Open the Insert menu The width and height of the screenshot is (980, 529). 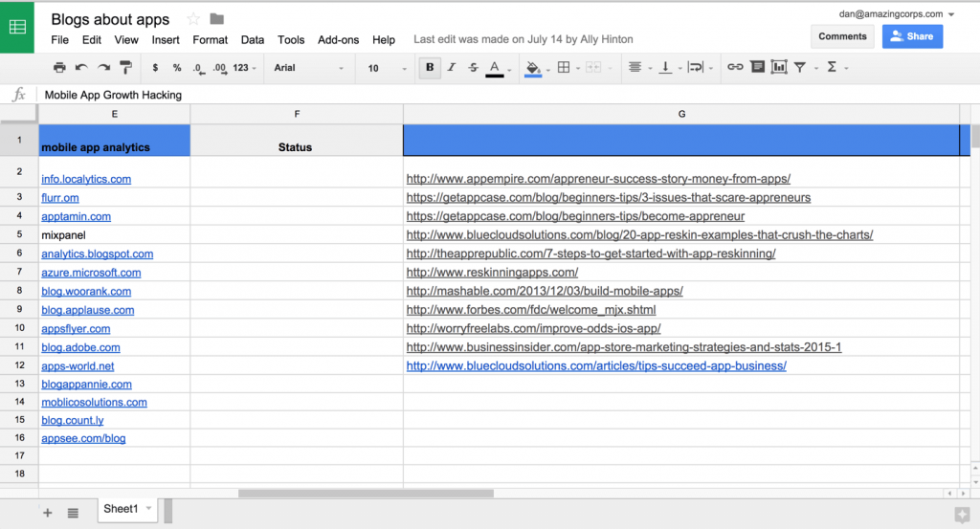(x=165, y=40)
